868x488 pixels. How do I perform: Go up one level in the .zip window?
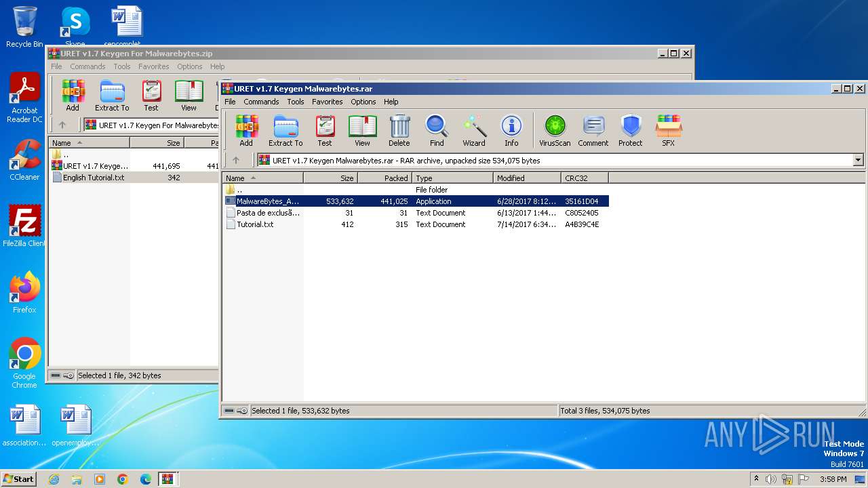(62, 125)
